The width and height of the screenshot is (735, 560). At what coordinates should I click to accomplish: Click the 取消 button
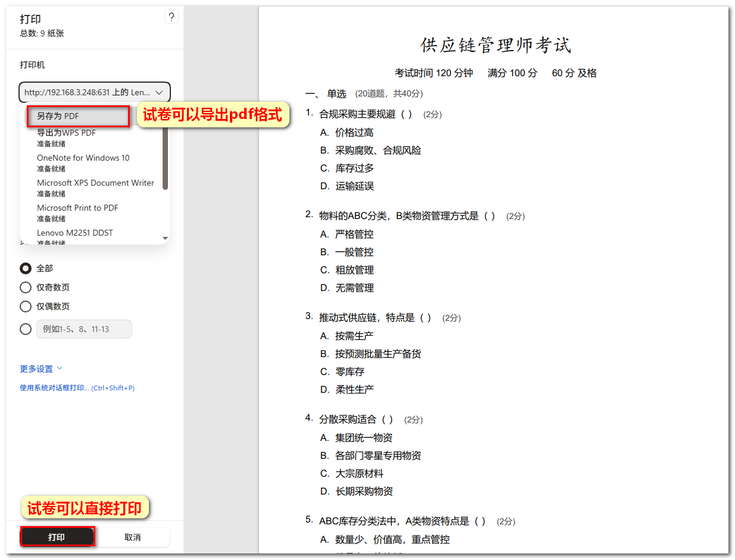(133, 537)
